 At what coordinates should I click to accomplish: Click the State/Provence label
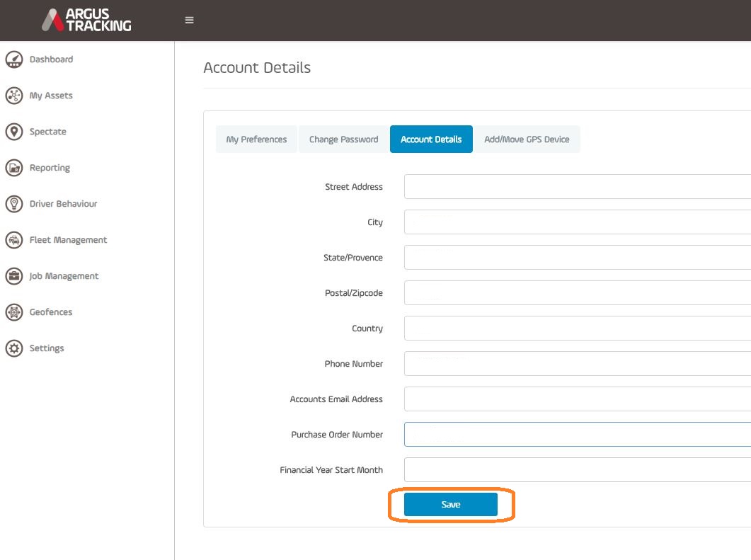[x=353, y=258]
